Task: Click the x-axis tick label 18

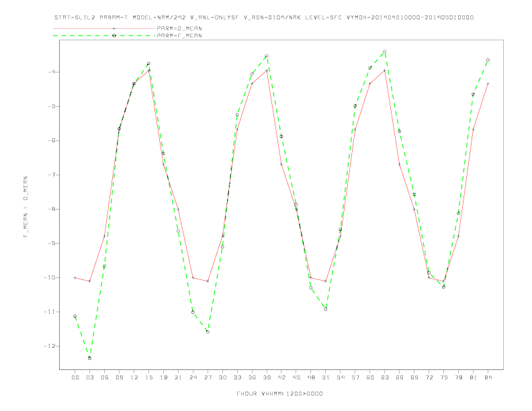Action: tap(163, 377)
